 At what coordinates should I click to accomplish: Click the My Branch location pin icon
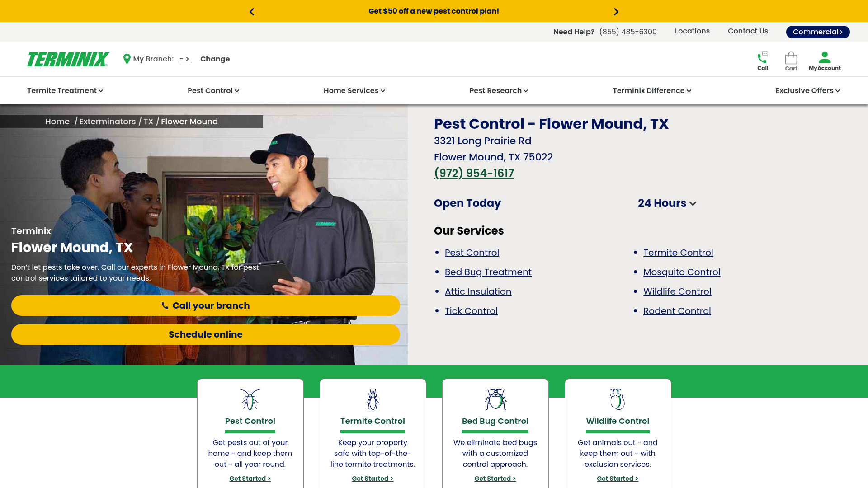127,59
